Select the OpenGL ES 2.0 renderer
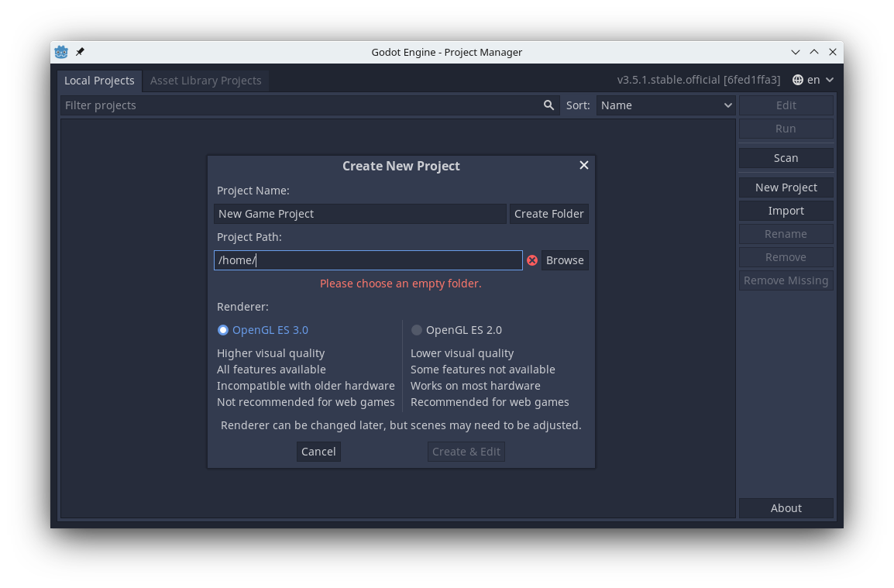Screen dimensions: 894x588 coord(457,330)
